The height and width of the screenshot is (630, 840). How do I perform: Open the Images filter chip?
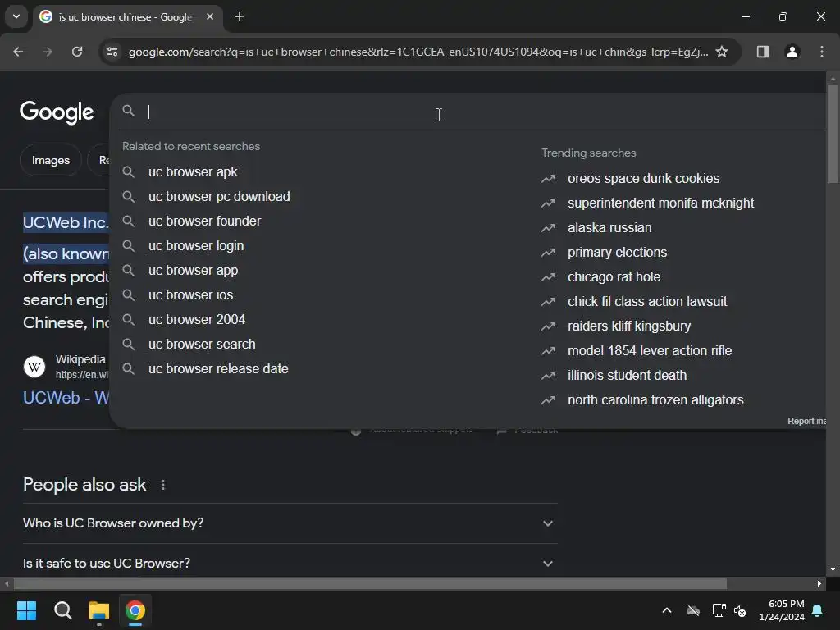click(50, 160)
